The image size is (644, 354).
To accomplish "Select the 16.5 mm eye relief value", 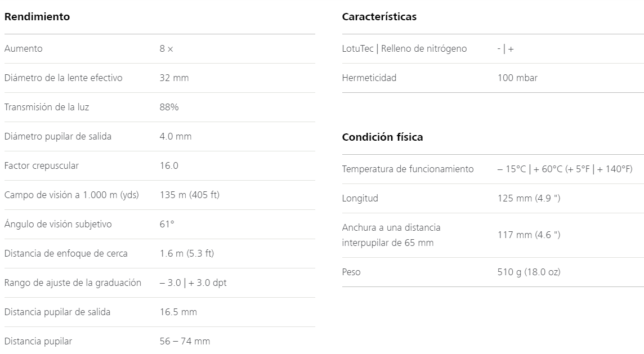I will click(x=178, y=312).
